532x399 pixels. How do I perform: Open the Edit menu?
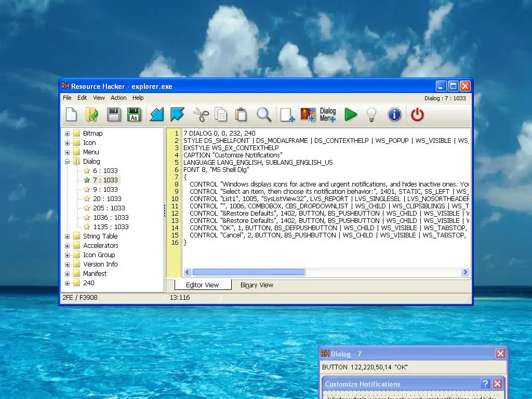click(82, 98)
